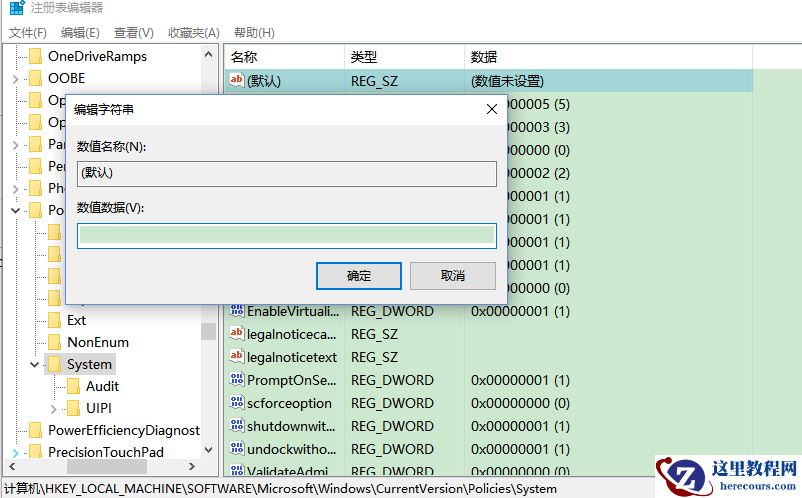Click the legalnoticetext value name
Viewport: 802px width, 498px height.
pos(292,357)
